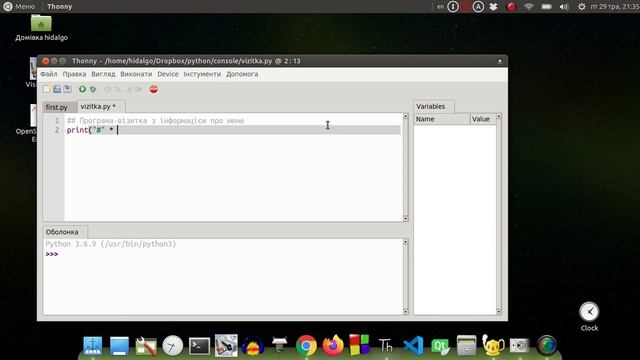Screen dimensions: 640x360
Task: Open the Dropbox tray icon
Action: [493, 7]
